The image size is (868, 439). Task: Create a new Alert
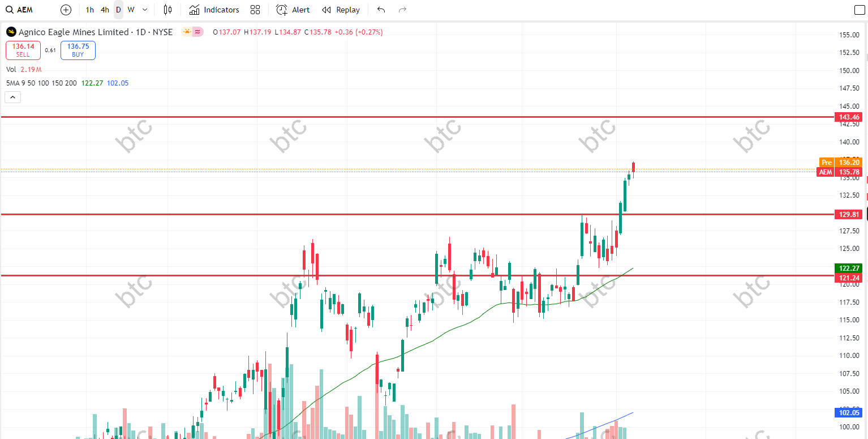[x=293, y=10]
